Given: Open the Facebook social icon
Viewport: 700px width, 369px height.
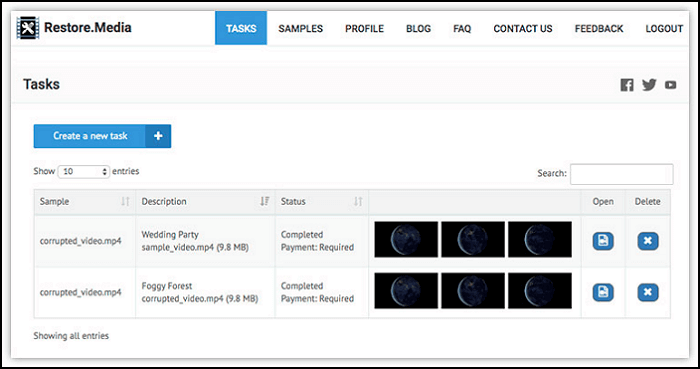Looking at the screenshot, I should (627, 85).
